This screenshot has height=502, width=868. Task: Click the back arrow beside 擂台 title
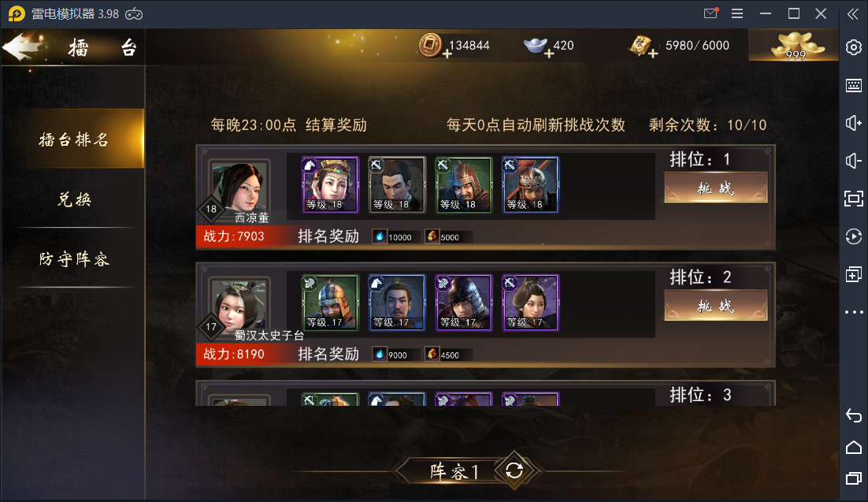pos(22,46)
